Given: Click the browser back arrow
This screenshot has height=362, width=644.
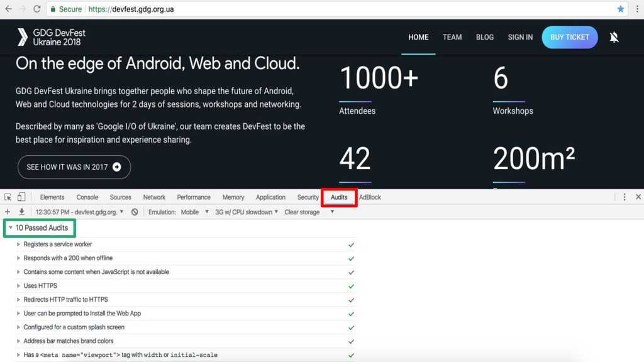Looking at the screenshot, I should [x=8, y=9].
